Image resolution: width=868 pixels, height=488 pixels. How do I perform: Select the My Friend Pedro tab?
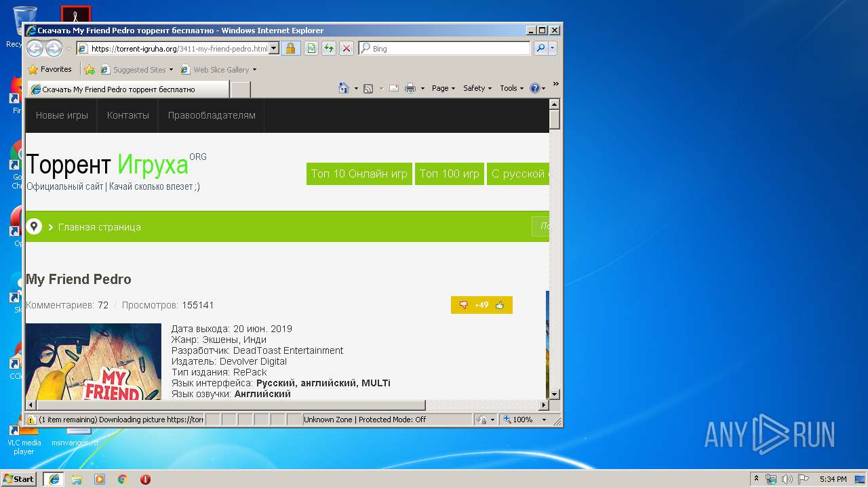pyautogui.click(x=128, y=89)
